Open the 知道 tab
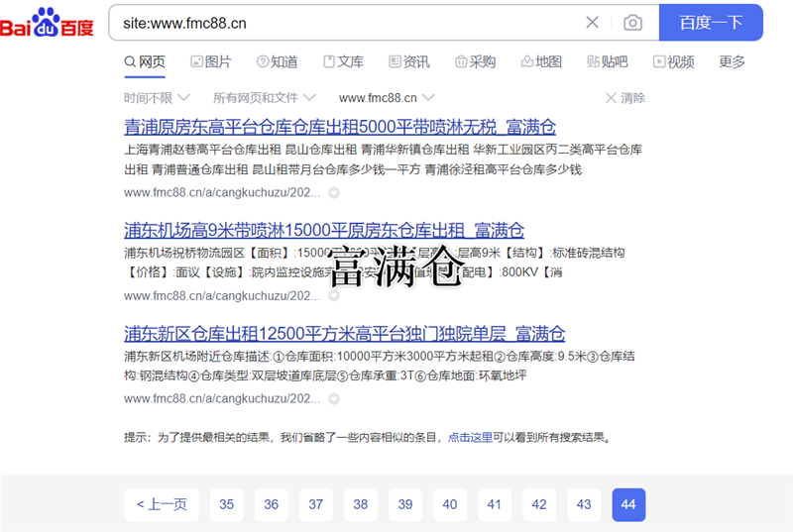The image size is (793, 532). coord(277,61)
